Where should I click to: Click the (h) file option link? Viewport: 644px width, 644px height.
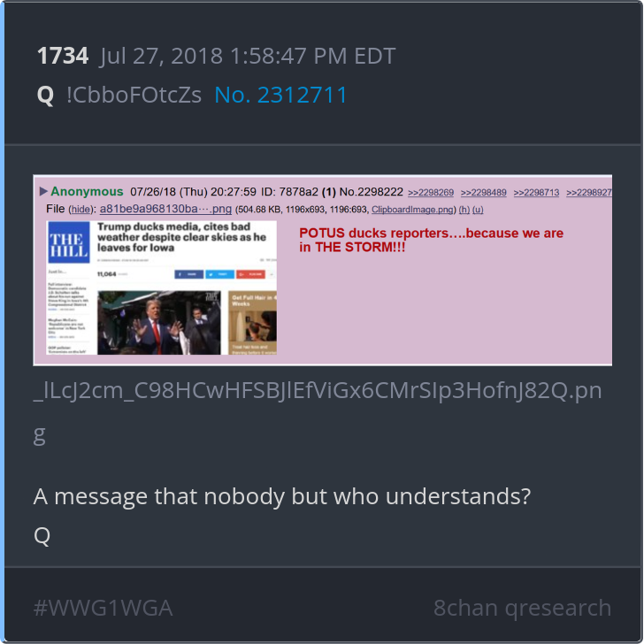464,210
